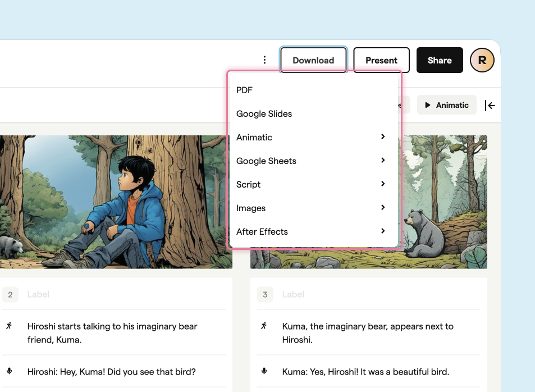The image size is (535, 392).
Task: Select the boy in blue jacket thumbnail
Action: click(116, 202)
